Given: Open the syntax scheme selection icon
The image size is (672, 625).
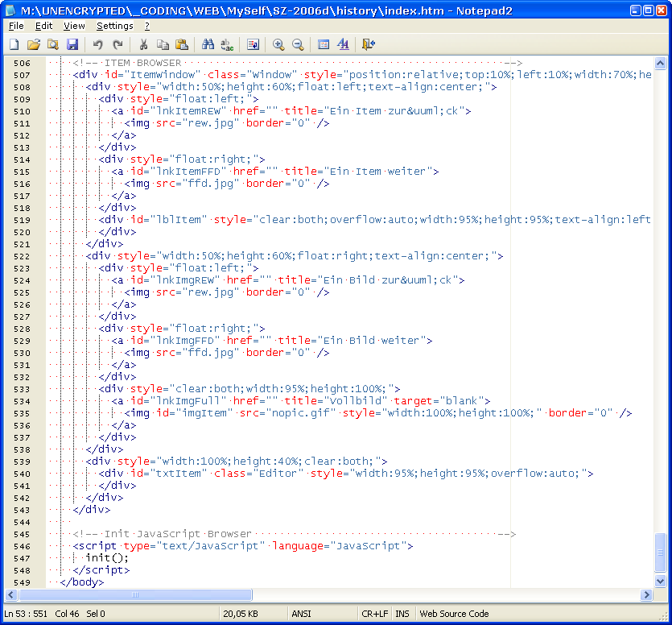Looking at the screenshot, I should (x=324, y=44).
